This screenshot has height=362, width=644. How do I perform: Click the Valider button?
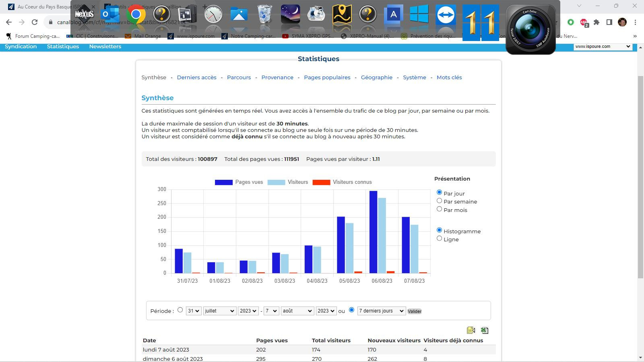[x=415, y=311]
